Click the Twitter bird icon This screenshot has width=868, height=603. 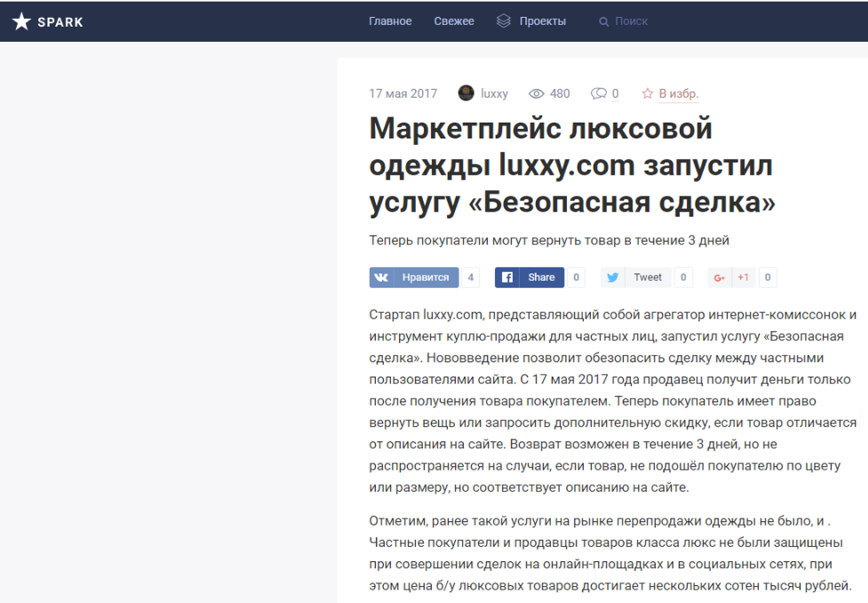pos(613,277)
